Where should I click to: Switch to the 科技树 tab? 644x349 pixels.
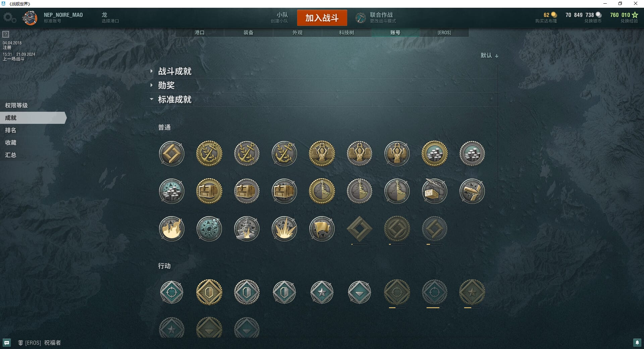346,33
